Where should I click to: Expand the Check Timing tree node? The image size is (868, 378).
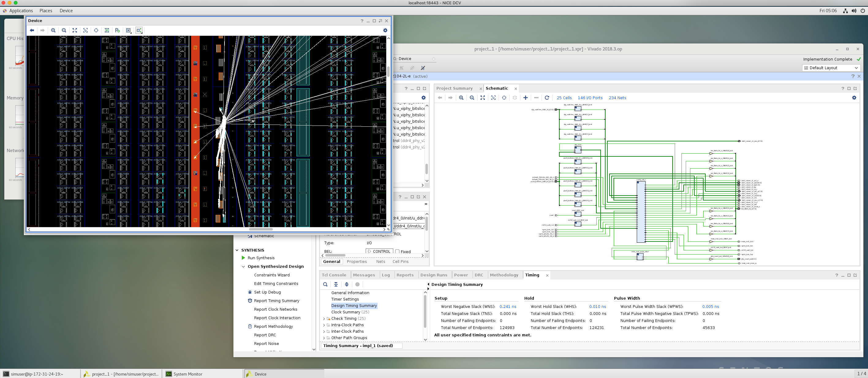coord(324,318)
